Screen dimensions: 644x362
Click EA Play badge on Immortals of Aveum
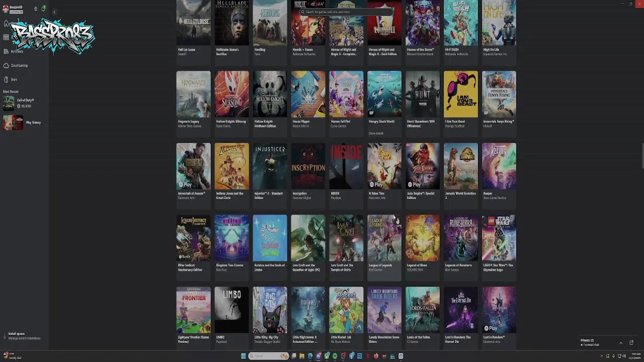185,185
